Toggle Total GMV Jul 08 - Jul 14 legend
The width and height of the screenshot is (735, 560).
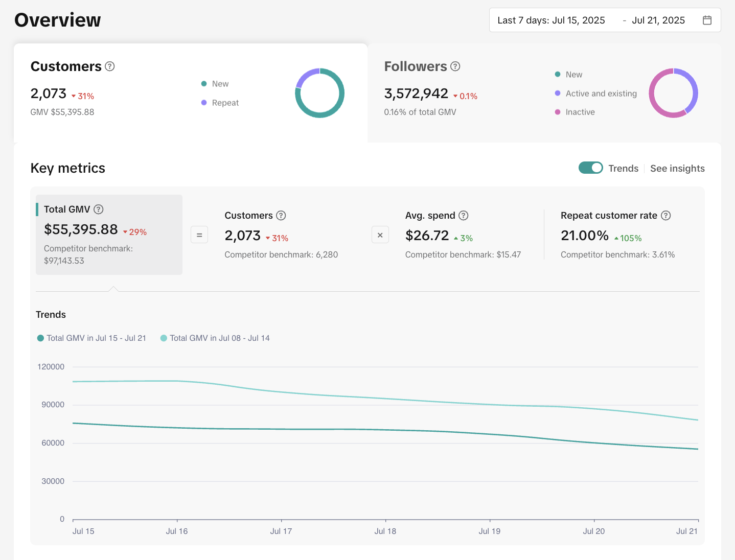click(x=215, y=338)
